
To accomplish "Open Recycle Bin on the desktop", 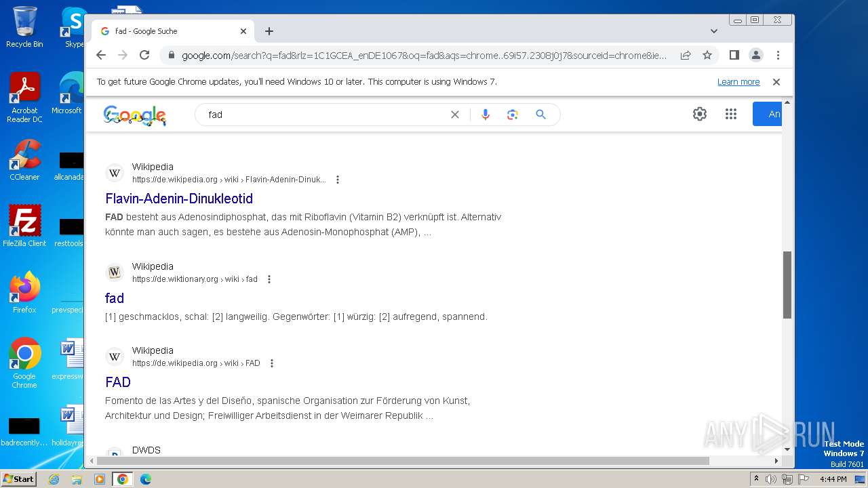I will (24, 27).
